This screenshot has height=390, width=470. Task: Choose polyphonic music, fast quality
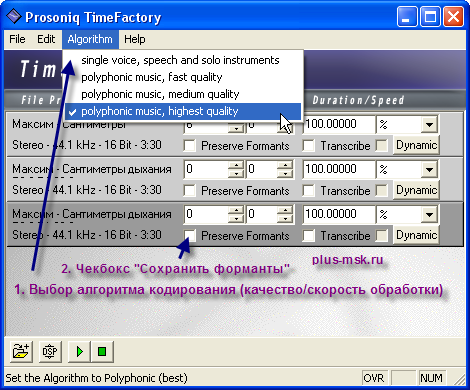pos(183,77)
